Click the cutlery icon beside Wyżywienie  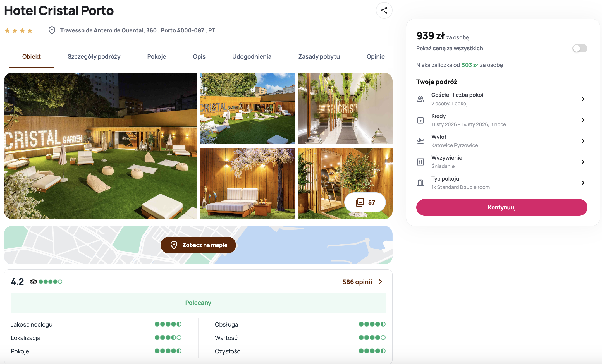click(421, 162)
